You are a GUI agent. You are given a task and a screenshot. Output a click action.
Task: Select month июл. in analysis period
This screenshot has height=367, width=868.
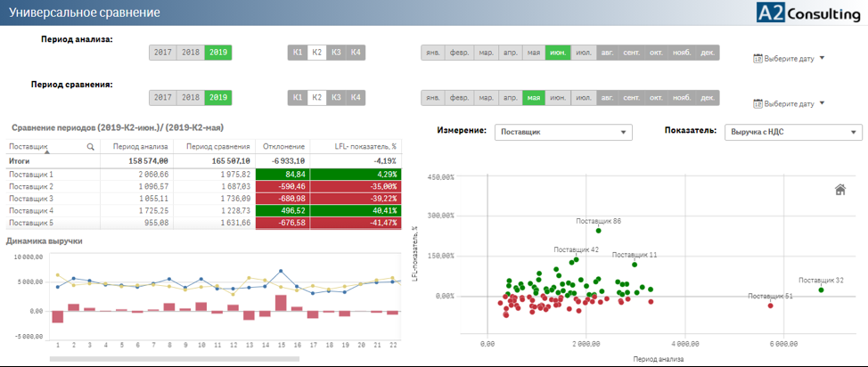click(584, 53)
